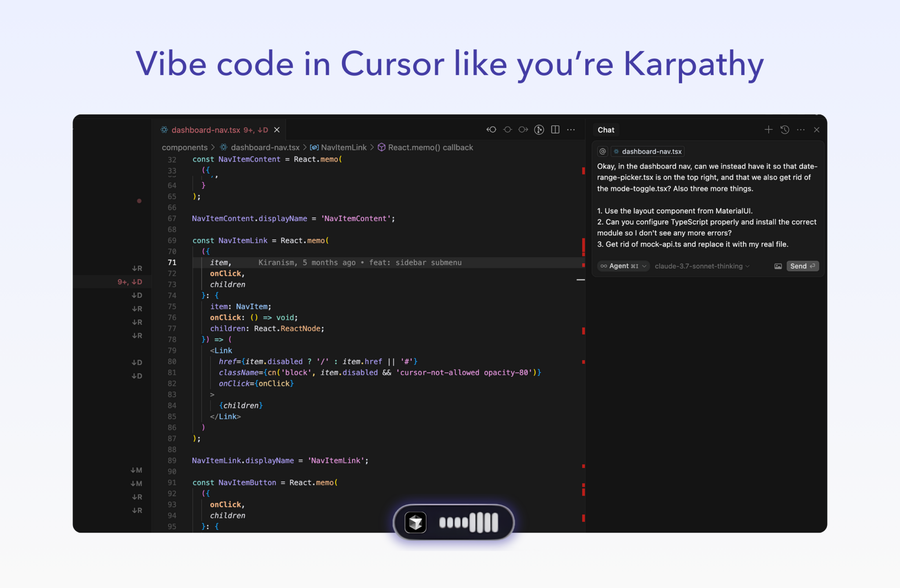The height and width of the screenshot is (588, 900).
Task: Open the git source control graph icon
Action: coord(539,130)
